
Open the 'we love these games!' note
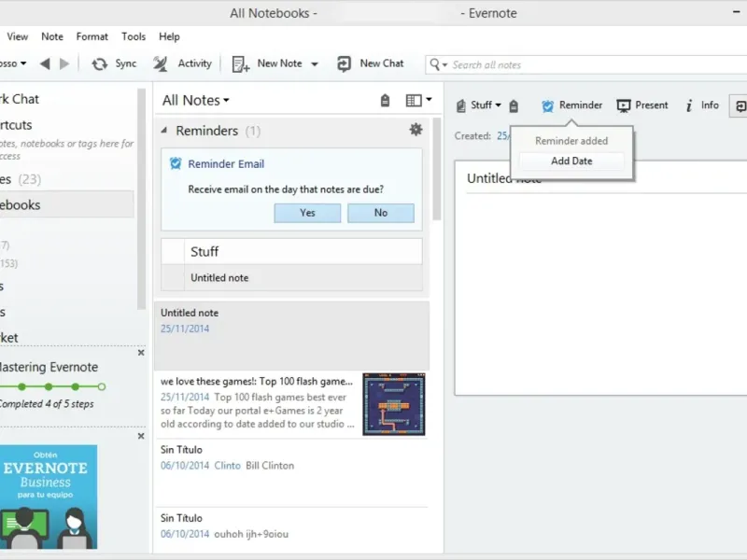point(291,404)
